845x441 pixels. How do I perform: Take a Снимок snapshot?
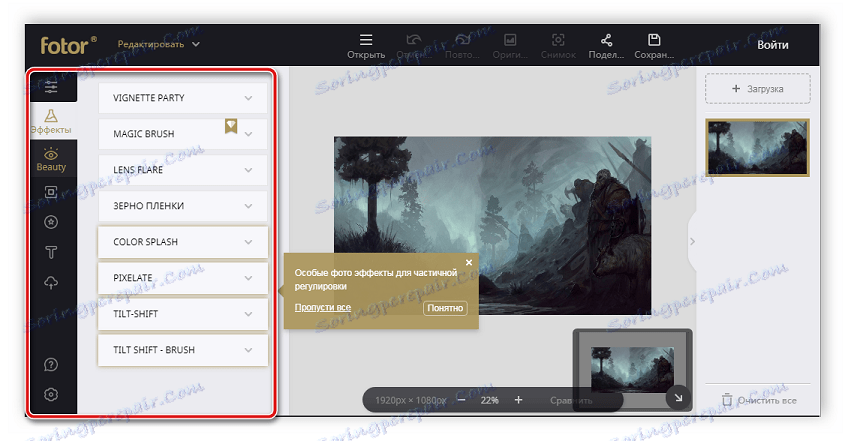[558, 40]
